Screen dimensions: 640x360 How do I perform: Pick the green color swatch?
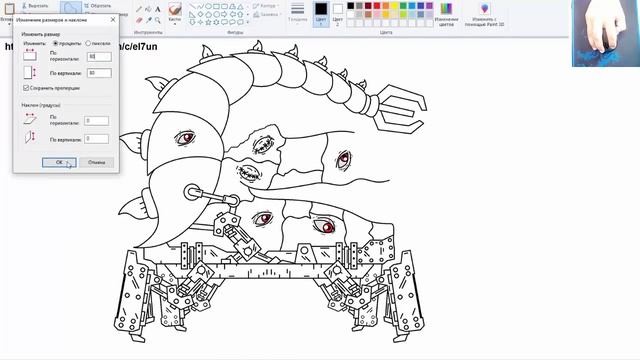pyautogui.click(x=403, y=6)
